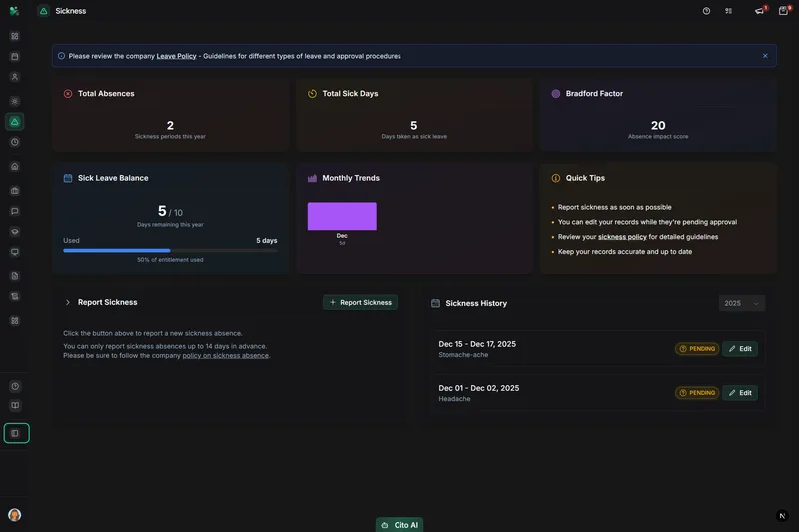Select the active Sickness triangle sidebar icon
799x532 pixels.
coord(15,121)
